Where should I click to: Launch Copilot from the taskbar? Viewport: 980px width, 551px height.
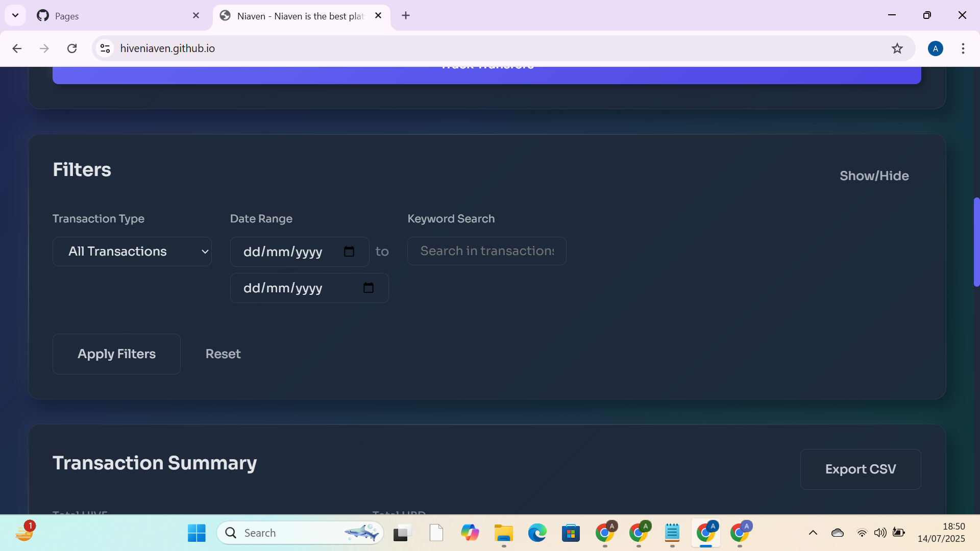coord(470,533)
